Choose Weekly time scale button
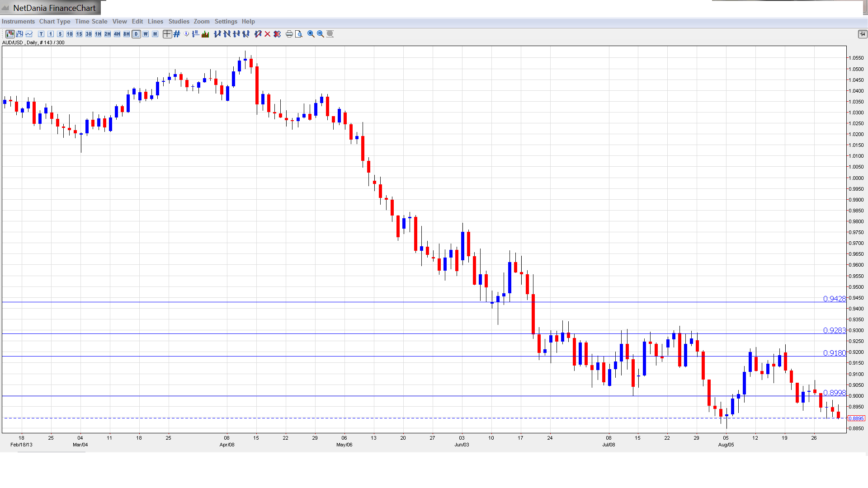This screenshot has width=868, height=488. 146,34
